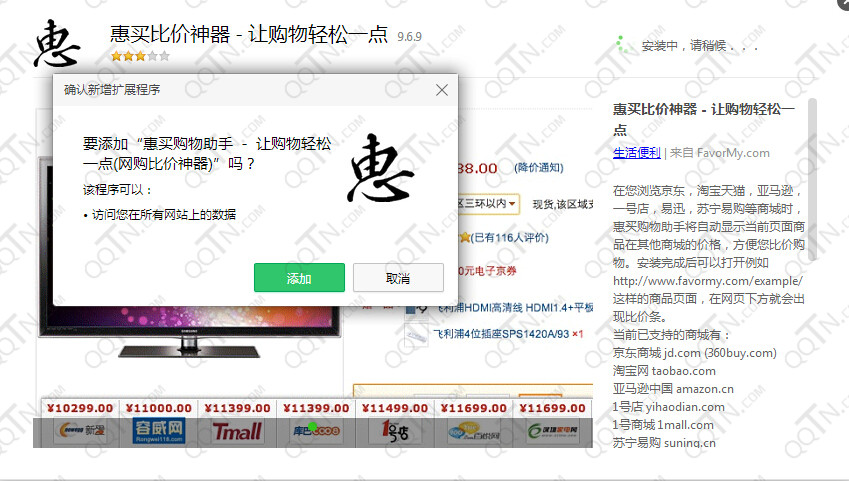Open the green 家电网 store logo
The image size is (849, 481).
556,431
